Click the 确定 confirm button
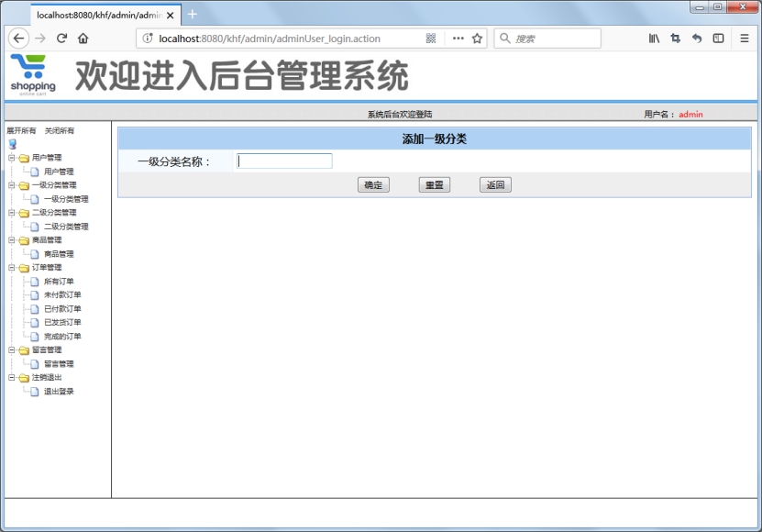 coord(374,185)
